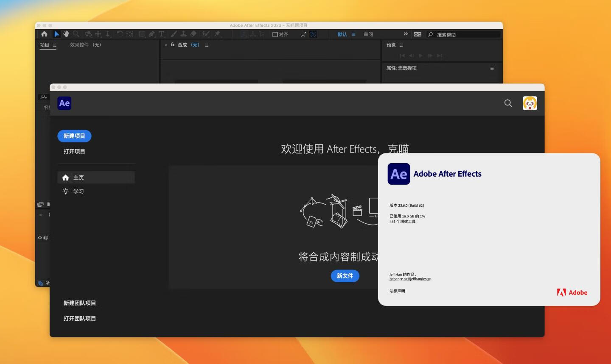Click 打开团队项目

tap(80, 318)
